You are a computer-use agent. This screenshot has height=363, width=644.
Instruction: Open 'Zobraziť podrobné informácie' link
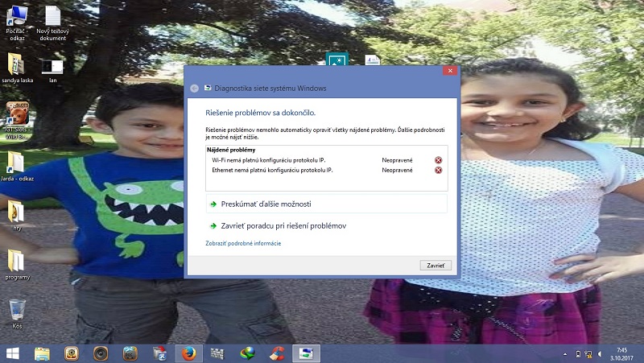pos(242,243)
